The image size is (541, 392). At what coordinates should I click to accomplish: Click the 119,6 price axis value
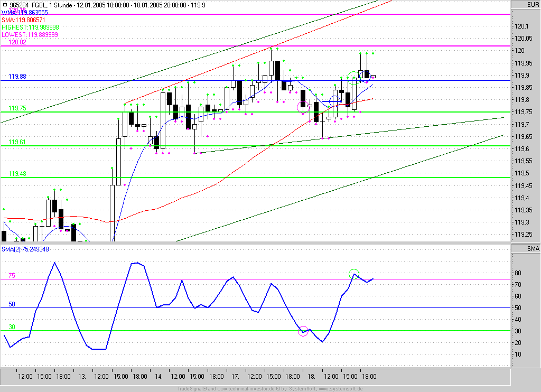coord(521,149)
